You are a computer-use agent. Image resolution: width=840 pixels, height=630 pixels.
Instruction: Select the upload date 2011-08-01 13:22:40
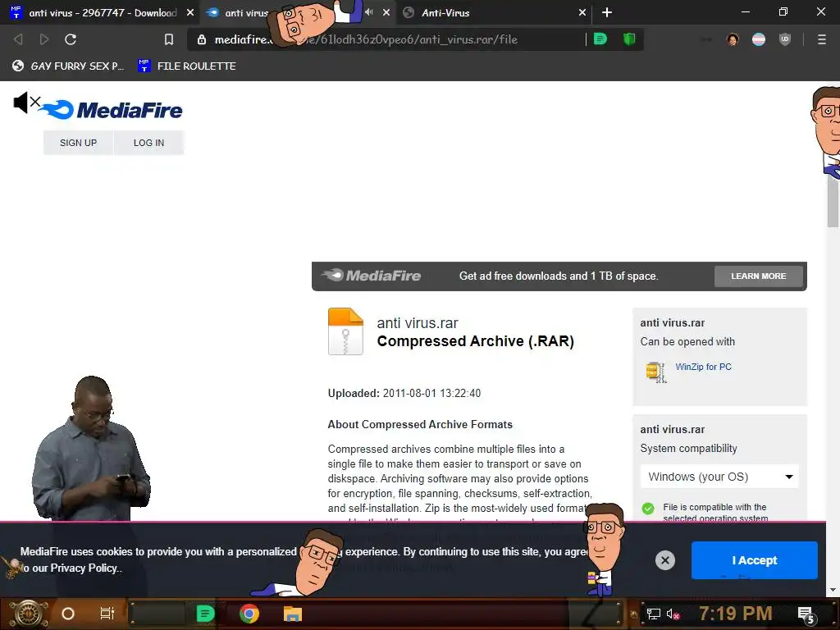(431, 393)
